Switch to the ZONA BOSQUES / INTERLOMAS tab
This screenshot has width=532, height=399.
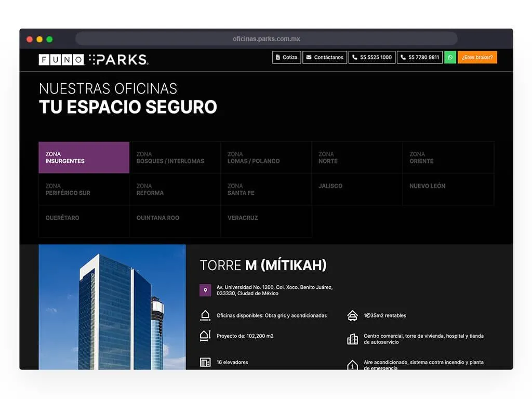tap(175, 157)
